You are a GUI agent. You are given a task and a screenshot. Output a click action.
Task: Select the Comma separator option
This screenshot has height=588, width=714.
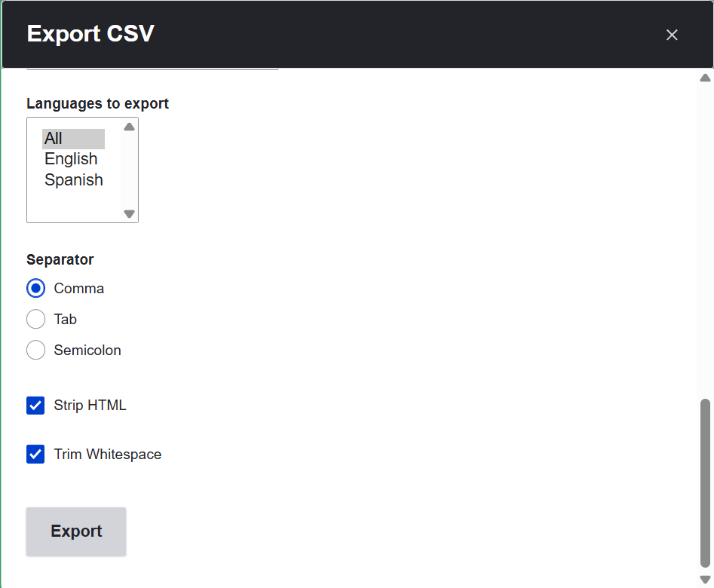pyautogui.click(x=35, y=288)
